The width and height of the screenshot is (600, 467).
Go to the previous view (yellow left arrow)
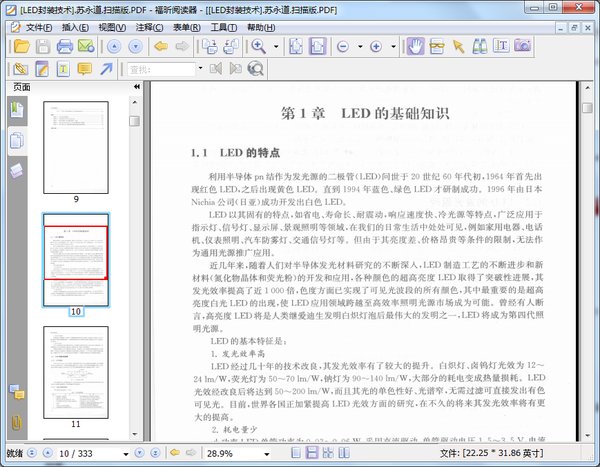tap(161, 47)
